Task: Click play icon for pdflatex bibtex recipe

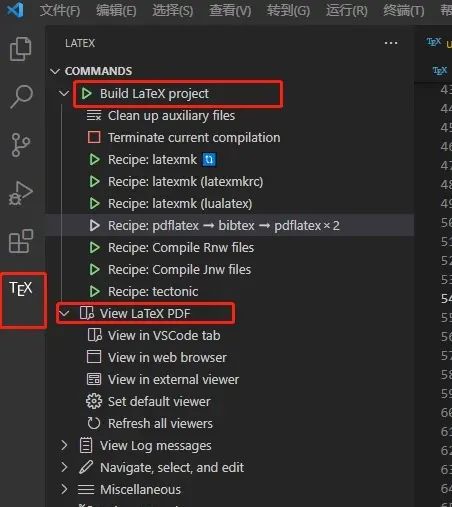Action: click(95, 226)
